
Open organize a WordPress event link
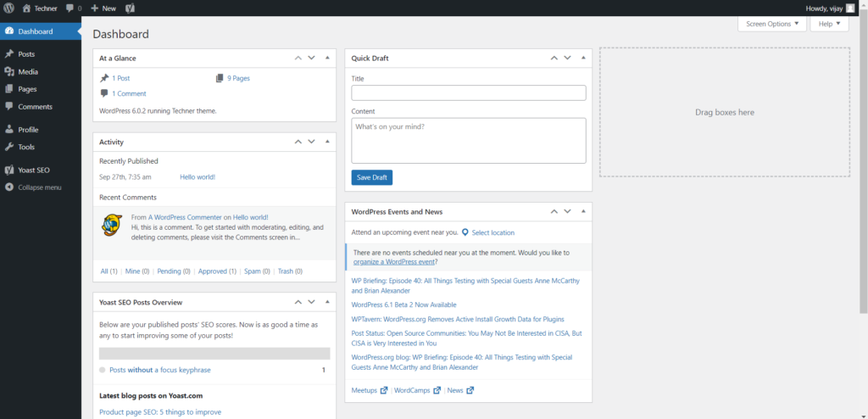point(394,261)
